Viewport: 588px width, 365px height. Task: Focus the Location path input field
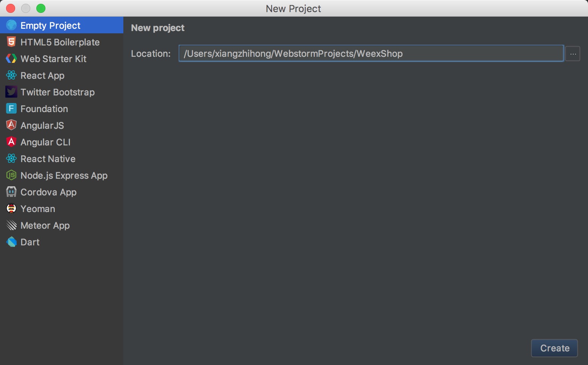click(x=371, y=53)
